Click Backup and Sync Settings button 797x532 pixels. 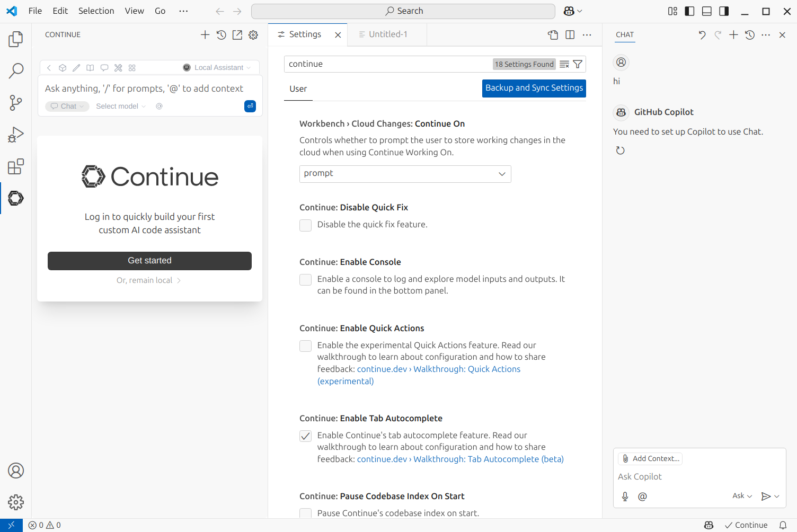[x=534, y=88]
